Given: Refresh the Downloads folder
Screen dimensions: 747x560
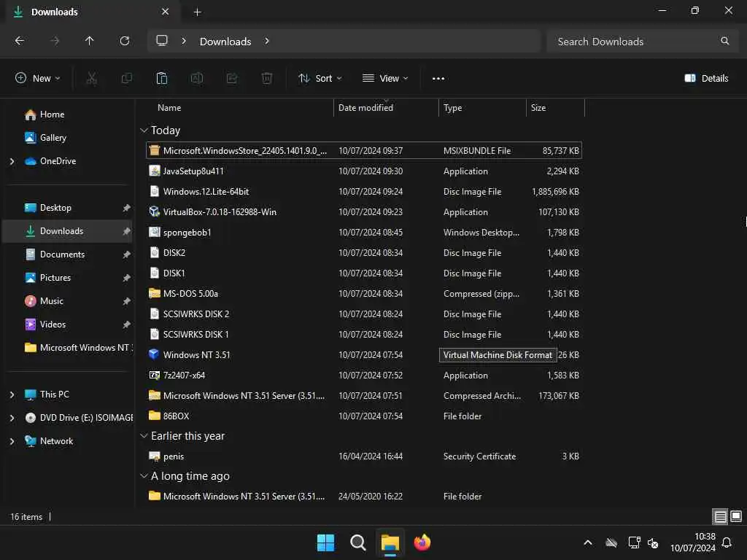Looking at the screenshot, I should pyautogui.click(x=125, y=41).
